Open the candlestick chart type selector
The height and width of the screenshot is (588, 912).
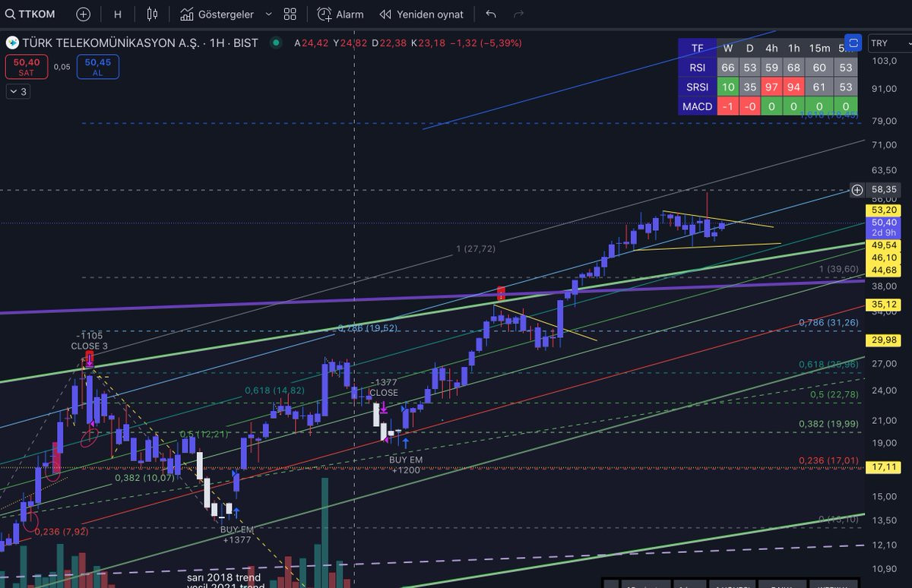(153, 14)
